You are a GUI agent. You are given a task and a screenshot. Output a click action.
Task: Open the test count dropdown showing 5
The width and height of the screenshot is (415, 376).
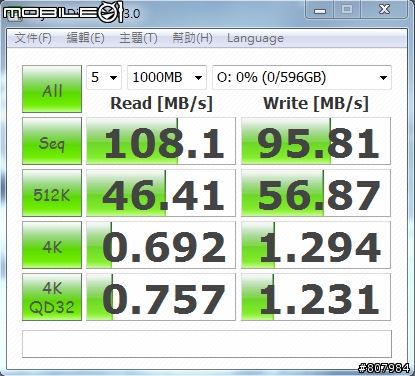104,77
